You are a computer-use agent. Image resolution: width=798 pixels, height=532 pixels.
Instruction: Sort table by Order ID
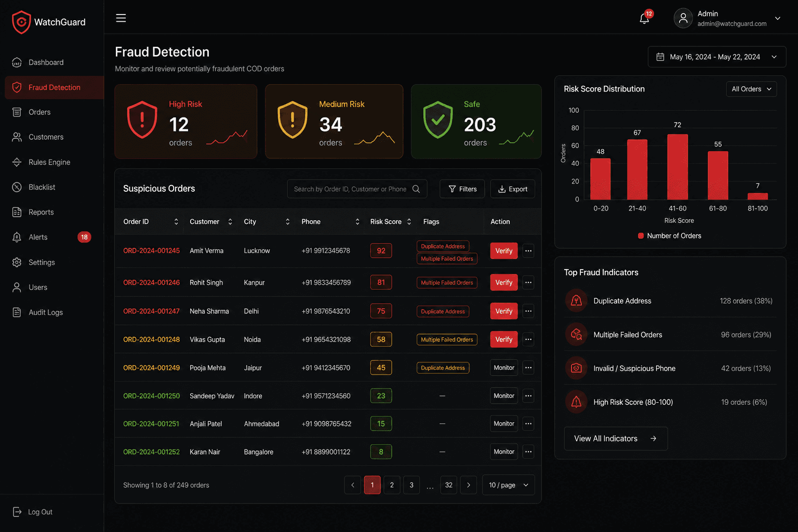pyautogui.click(x=176, y=222)
